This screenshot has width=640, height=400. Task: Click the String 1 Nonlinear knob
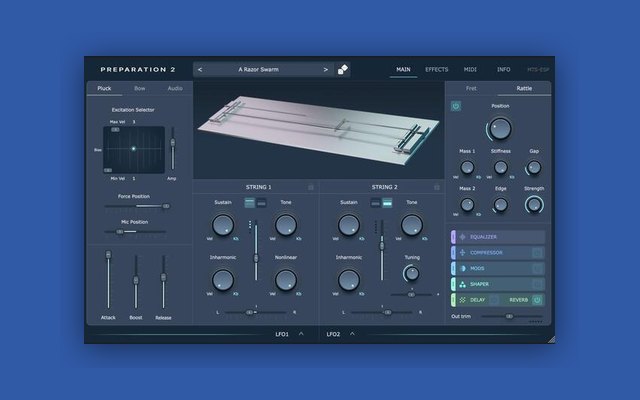click(286, 280)
